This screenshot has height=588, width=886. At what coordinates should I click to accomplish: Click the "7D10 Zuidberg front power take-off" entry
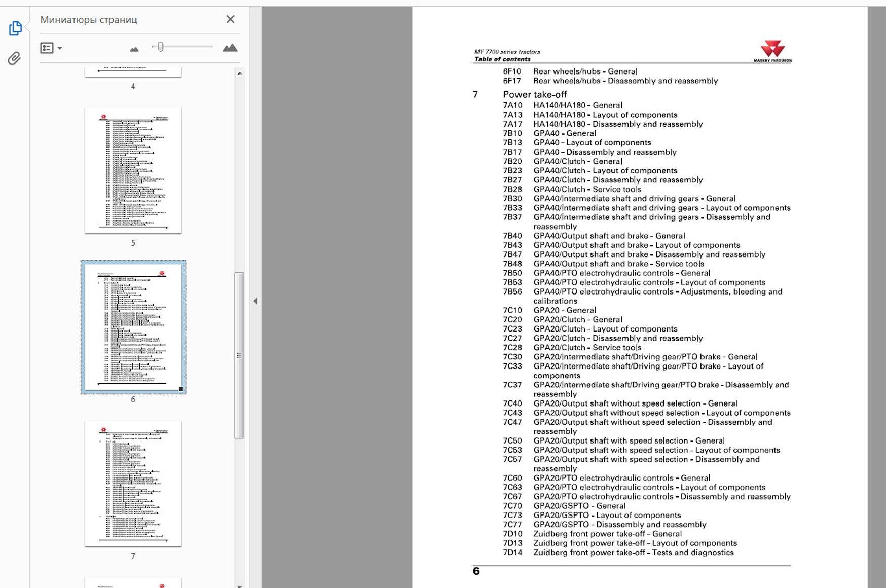[x=607, y=534]
